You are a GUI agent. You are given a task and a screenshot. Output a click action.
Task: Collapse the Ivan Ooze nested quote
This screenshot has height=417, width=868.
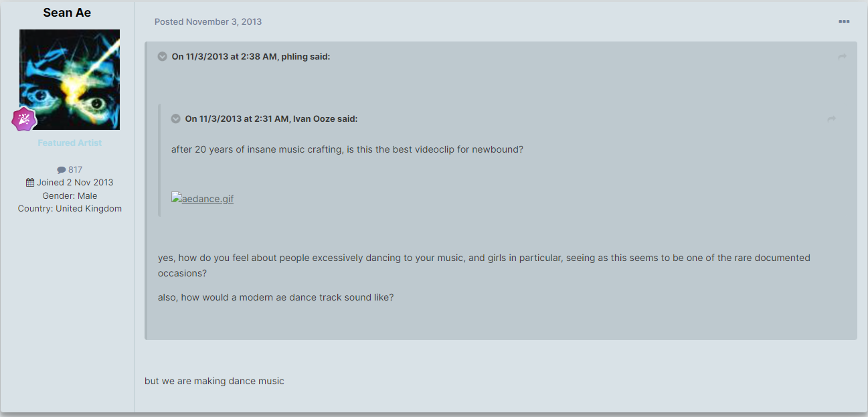click(x=175, y=118)
